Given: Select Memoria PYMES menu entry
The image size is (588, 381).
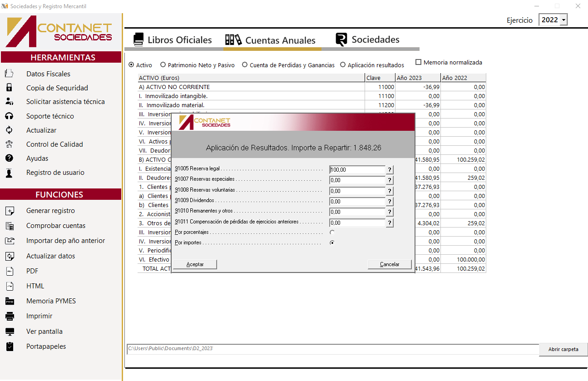Looking at the screenshot, I should pos(51,301).
